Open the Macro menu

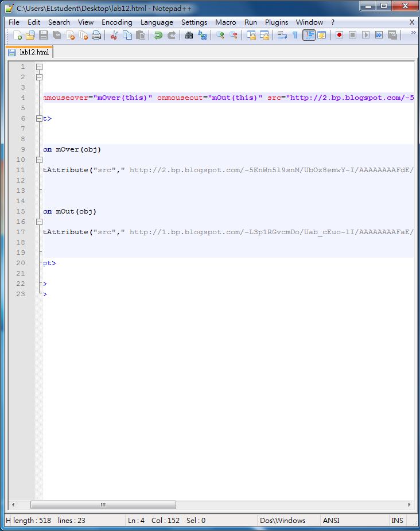point(225,22)
